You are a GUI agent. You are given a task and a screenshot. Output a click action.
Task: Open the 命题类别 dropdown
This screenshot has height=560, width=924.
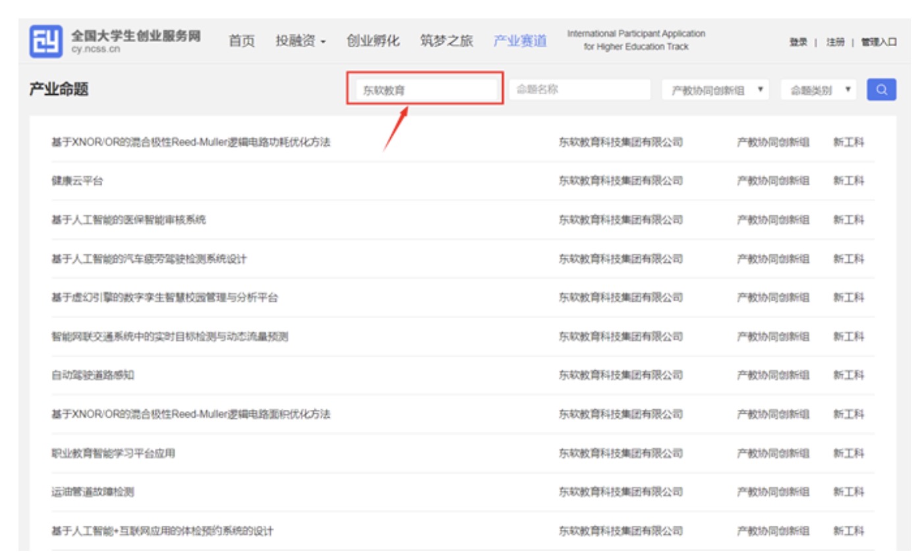(x=818, y=90)
